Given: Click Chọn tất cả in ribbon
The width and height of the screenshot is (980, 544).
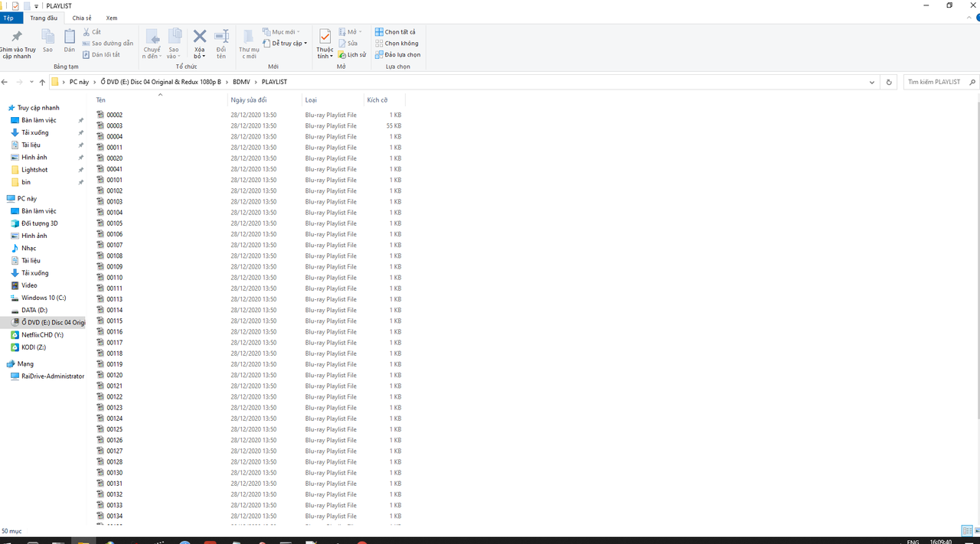Looking at the screenshot, I should click(x=395, y=32).
